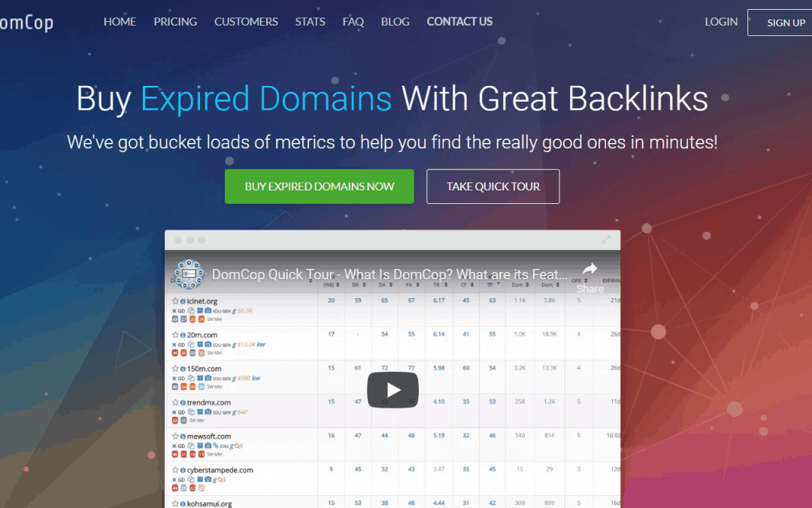Viewport: 812px width, 508px height.
Task: Click the PA column sort arrows
Action: 417,284
